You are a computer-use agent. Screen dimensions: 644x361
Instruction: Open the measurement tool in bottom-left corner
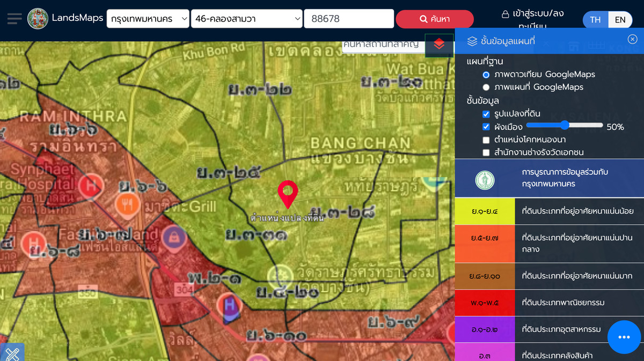coord(12,352)
